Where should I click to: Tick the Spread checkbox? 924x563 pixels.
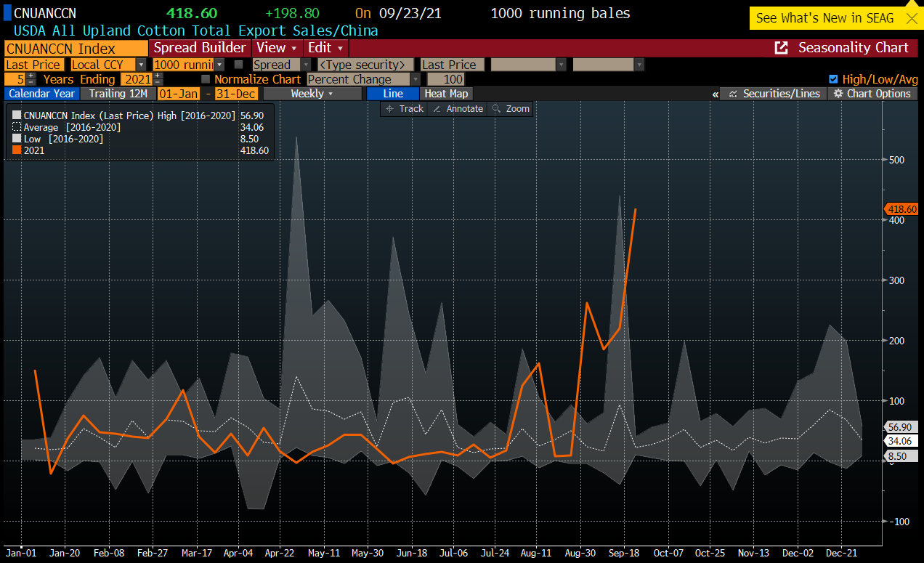coord(239,65)
